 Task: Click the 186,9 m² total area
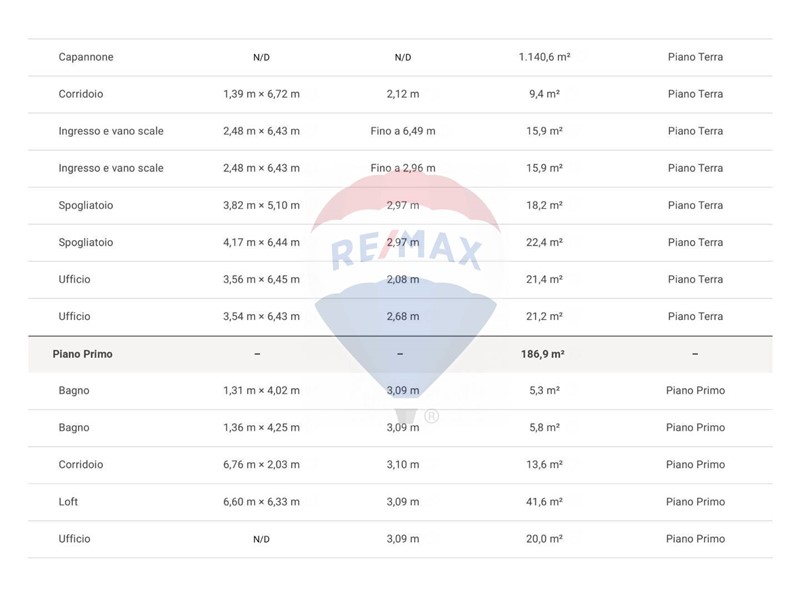pyautogui.click(x=544, y=354)
